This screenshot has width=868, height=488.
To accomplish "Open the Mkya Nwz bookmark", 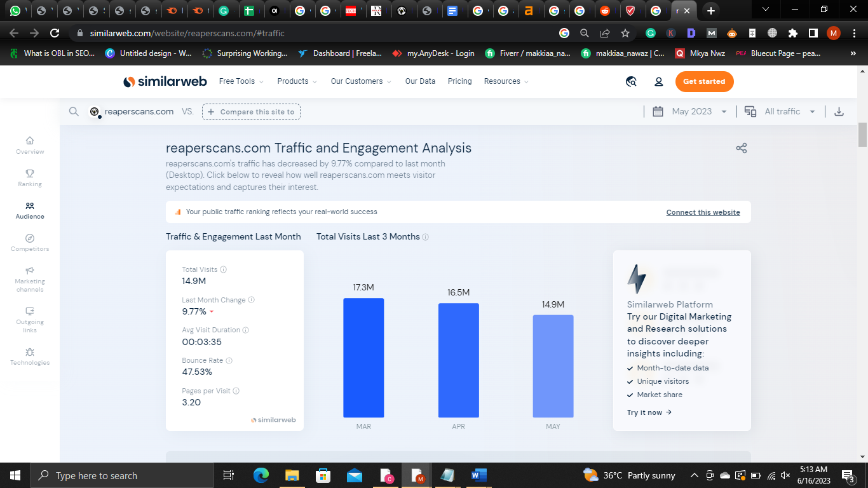I will pos(700,53).
